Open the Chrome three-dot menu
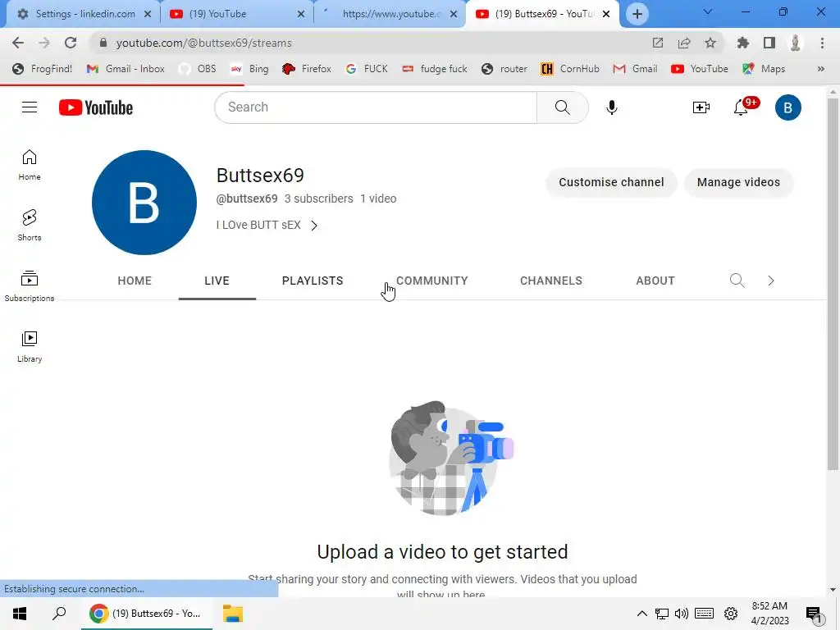The image size is (840, 630). [x=822, y=43]
